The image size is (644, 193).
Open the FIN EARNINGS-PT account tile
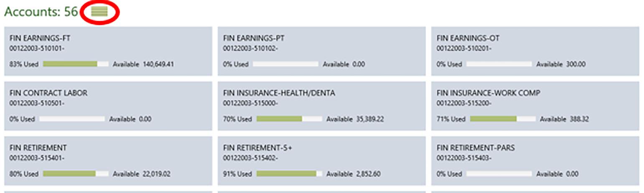(322, 51)
